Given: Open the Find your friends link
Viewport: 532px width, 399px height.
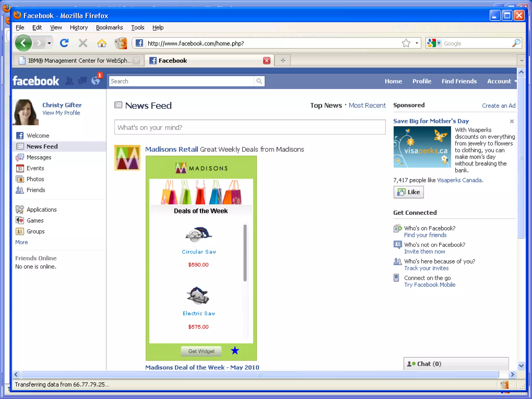Looking at the screenshot, I should (425, 235).
